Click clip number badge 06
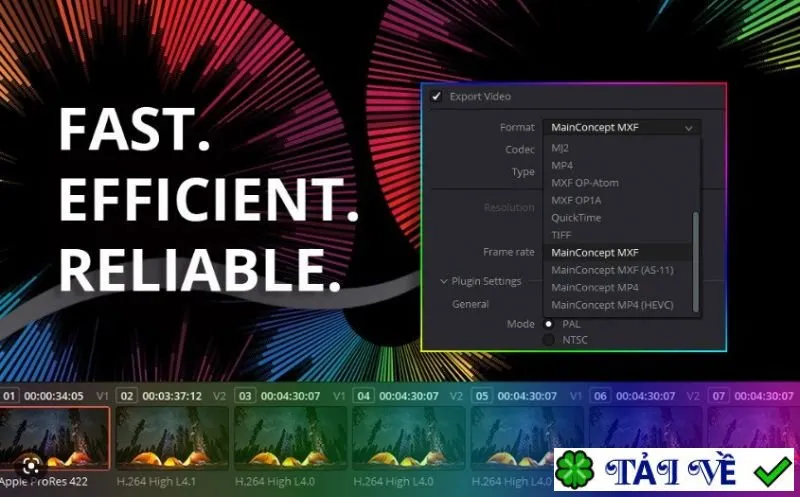Viewport: 800px width, 497px height. 600,395
